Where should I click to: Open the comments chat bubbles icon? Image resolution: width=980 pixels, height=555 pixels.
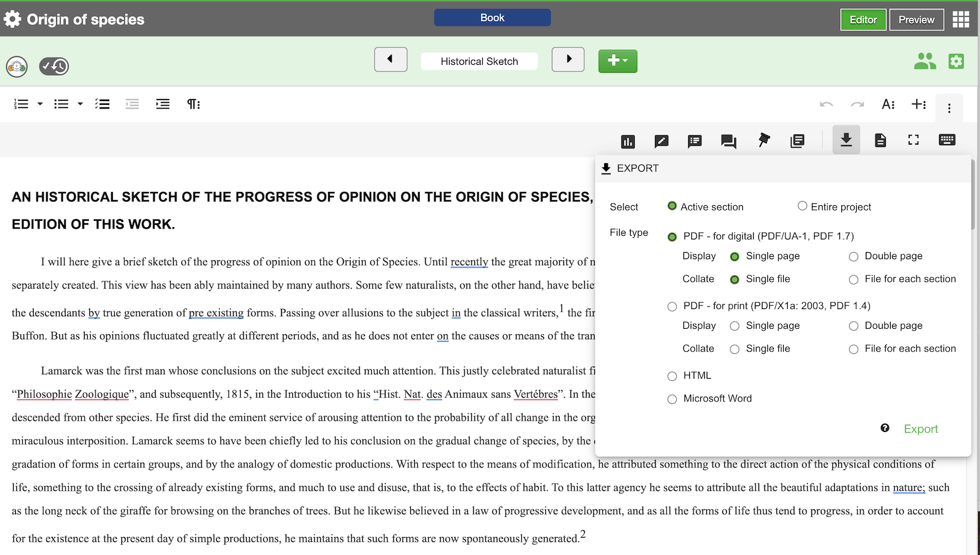(x=728, y=141)
